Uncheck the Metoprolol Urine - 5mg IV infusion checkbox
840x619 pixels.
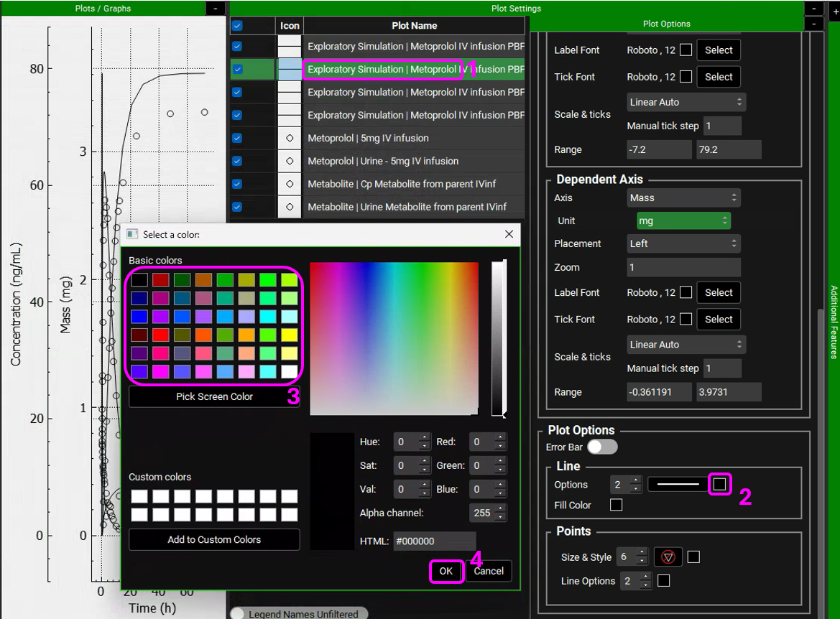(237, 161)
